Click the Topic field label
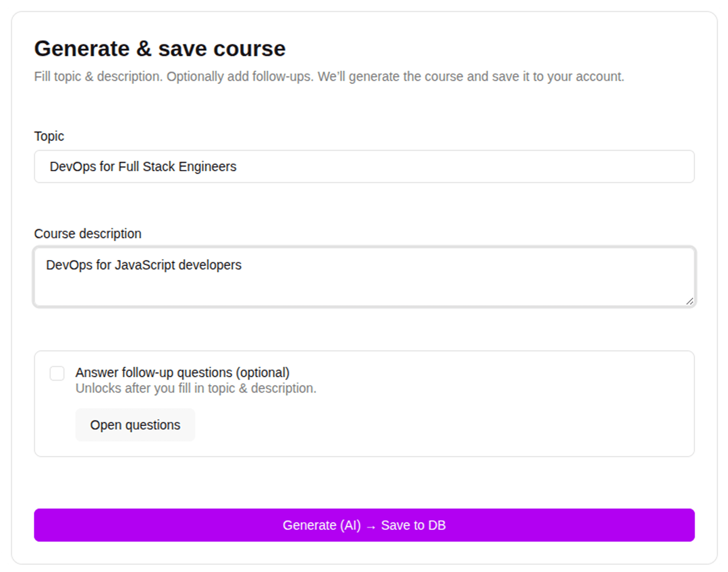The width and height of the screenshot is (728, 572). point(49,136)
